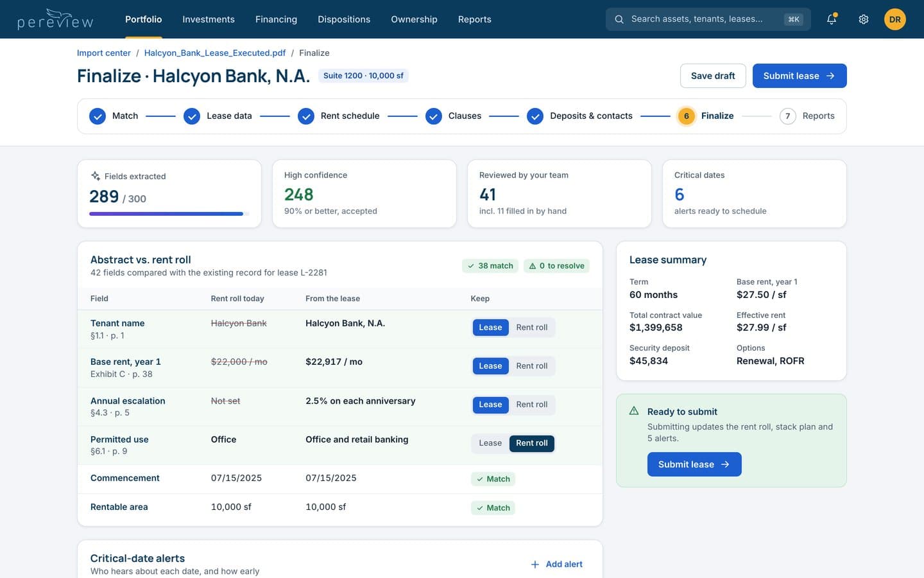Click the Deposits & contacts step checkmark
924x578 pixels.
[535, 116]
